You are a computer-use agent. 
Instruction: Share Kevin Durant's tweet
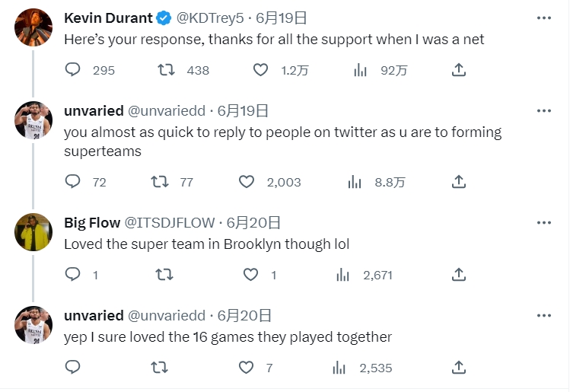click(459, 70)
